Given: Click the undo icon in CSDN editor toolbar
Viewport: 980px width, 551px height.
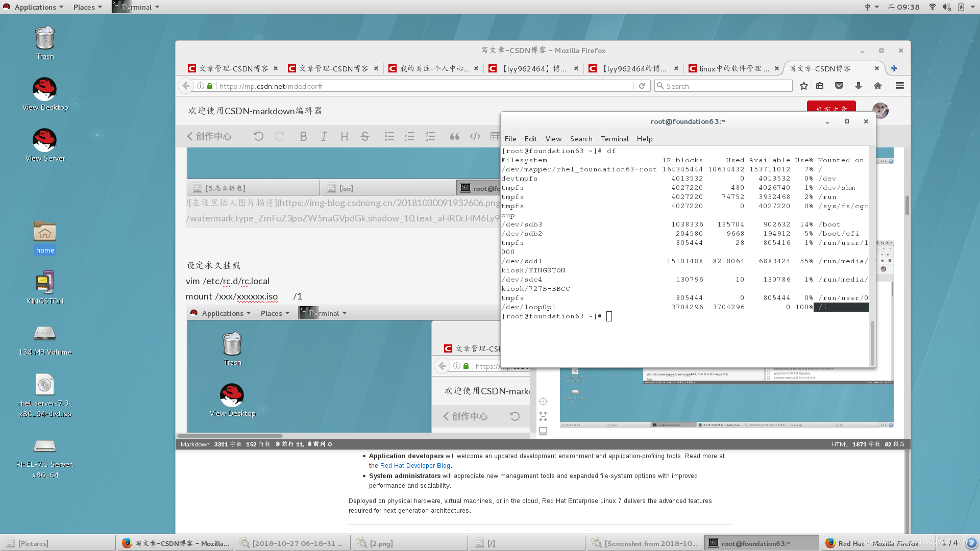Looking at the screenshot, I should (x=259, y=136).
